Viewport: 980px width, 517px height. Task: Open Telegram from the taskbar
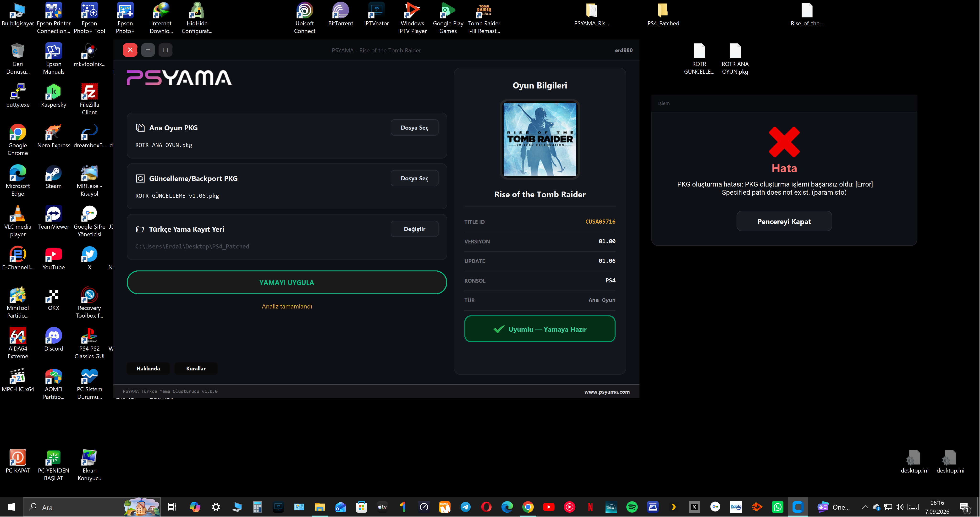(x=465, y=507)
